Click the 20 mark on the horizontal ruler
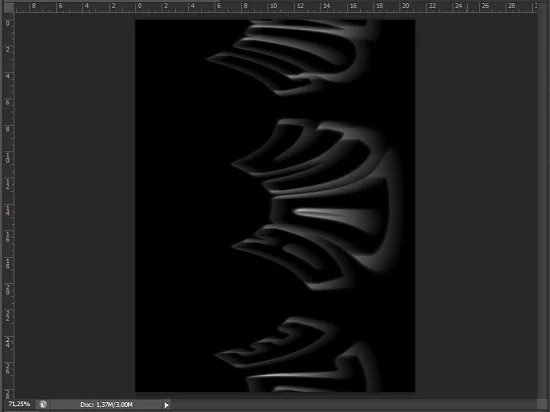 pos(406,6)
